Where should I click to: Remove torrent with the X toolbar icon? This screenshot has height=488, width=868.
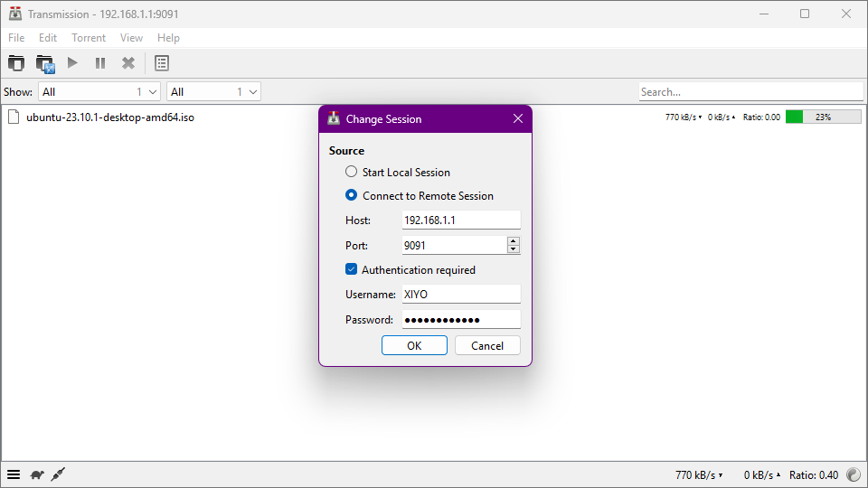coord(128,63)
